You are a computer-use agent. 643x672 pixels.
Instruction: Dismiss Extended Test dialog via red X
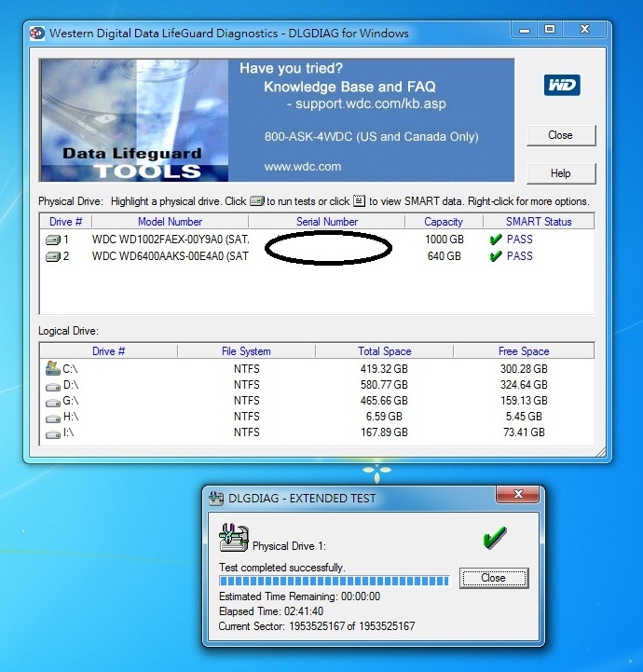(x=518, y=494)
